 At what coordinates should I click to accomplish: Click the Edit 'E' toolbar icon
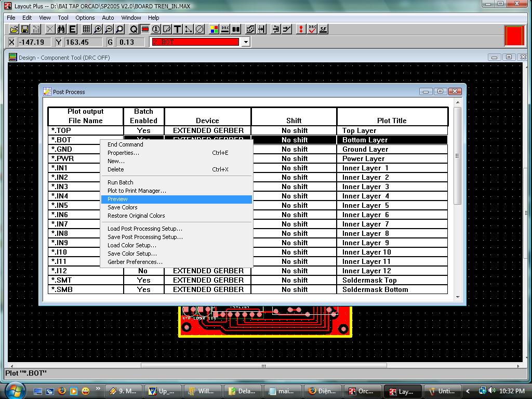coord(72,29)
